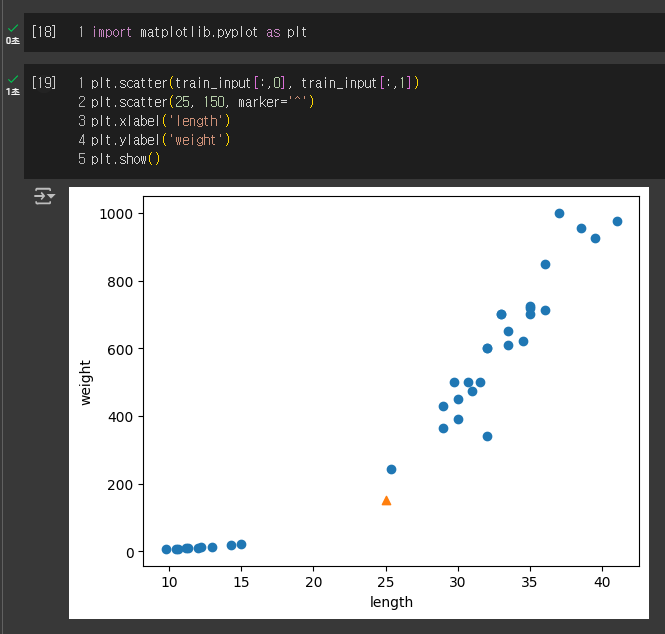Click the 'length' x-axis label
The height and width of the screenshot is (634, 665).
(x=391, y=602)
